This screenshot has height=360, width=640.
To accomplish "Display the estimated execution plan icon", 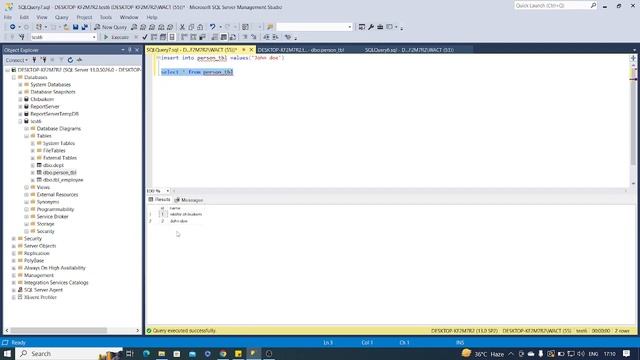I will [x=154, y=37].
